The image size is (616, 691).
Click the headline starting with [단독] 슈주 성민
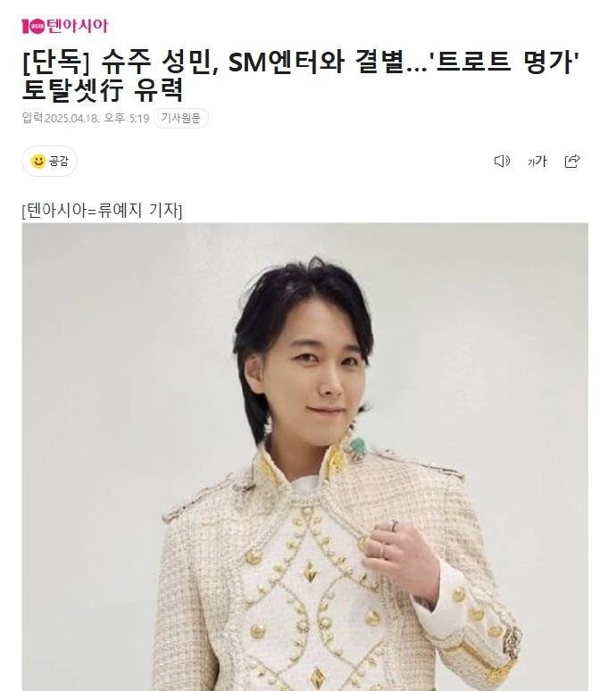point(301,76)
